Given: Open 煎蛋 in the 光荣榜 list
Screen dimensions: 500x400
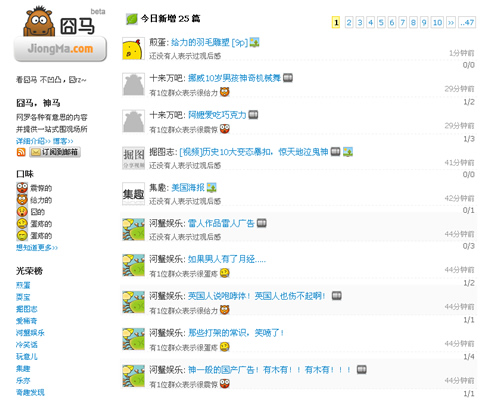Looking at the screenshot, I should pos(23,285).
